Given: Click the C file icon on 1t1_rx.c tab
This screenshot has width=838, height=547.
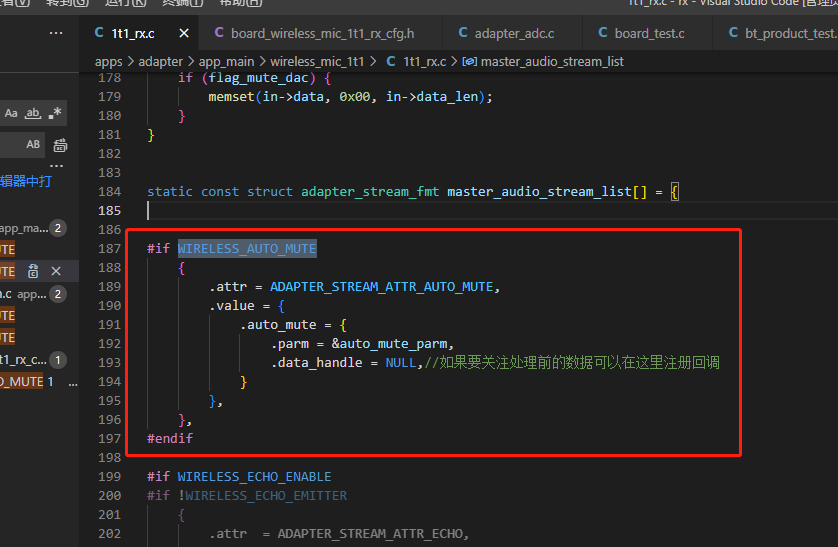Looking at the screenshot, I should [99, 33].
